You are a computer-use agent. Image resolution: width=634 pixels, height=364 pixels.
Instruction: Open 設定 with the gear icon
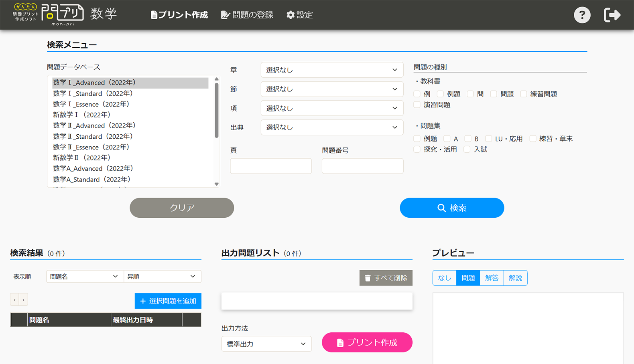pos(299,15)
